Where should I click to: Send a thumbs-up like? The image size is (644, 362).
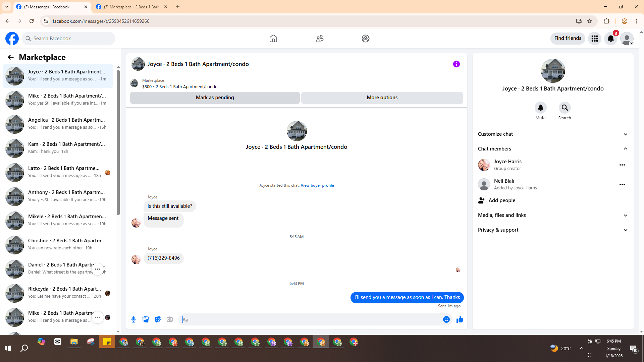click(x=460, y=319)
